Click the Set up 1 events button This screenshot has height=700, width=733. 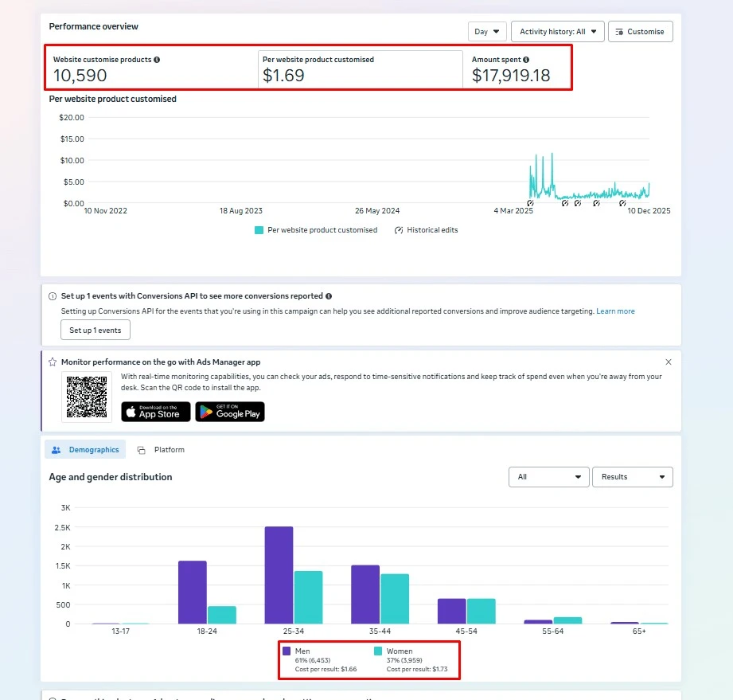(x=96, y=330)
